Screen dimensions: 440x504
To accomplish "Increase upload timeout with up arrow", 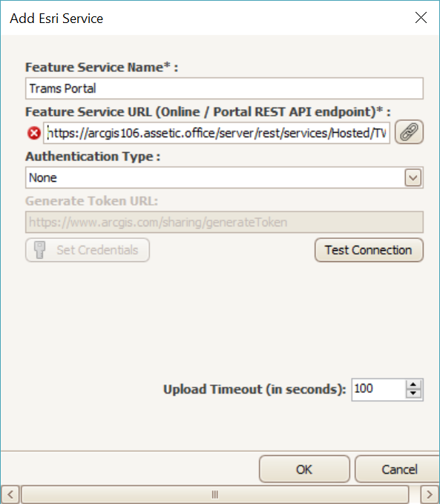I will pyautogui.click(x=413, y=384).
